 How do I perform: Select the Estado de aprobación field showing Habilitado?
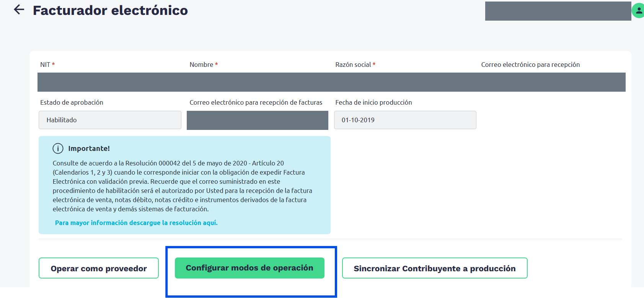point(110,120)
